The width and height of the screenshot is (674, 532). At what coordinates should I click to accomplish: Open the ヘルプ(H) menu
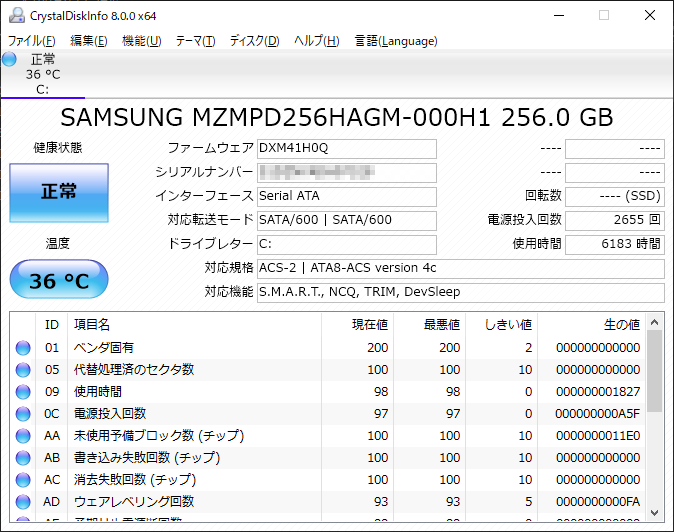pos(317,41)
